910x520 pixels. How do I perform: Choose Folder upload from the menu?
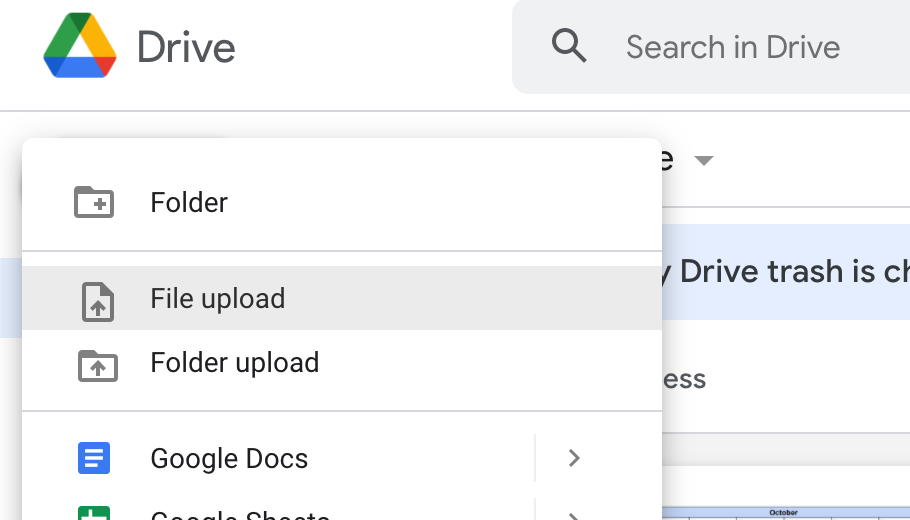[x=342, y=363]
